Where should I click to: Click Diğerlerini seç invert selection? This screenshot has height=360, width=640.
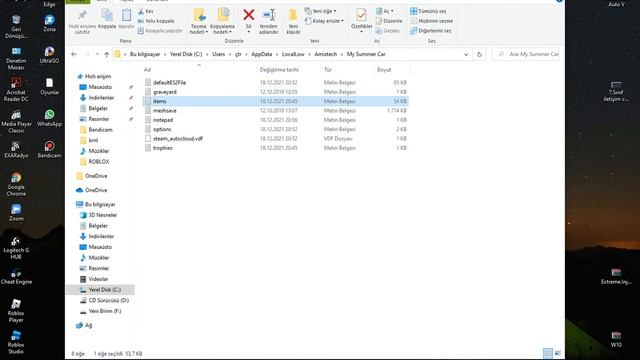[431, 31]
